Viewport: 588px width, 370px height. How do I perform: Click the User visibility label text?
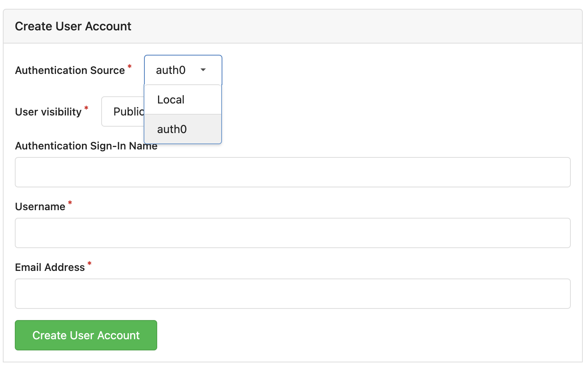(x=48, y=111)
